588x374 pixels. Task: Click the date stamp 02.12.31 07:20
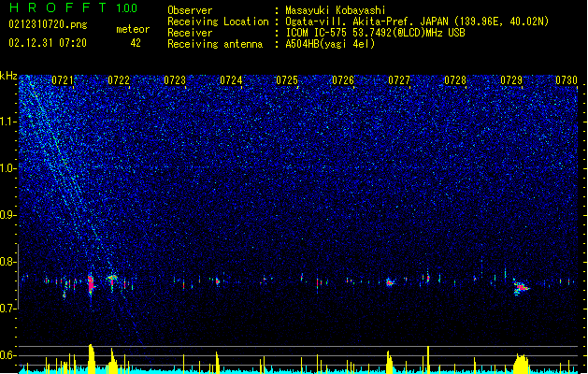pos(48,43)
